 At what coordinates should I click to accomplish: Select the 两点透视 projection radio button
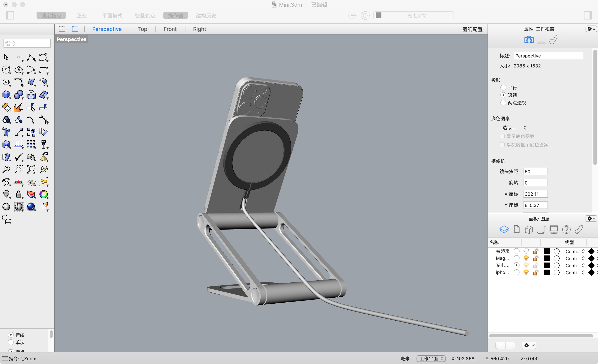point(504,103)
